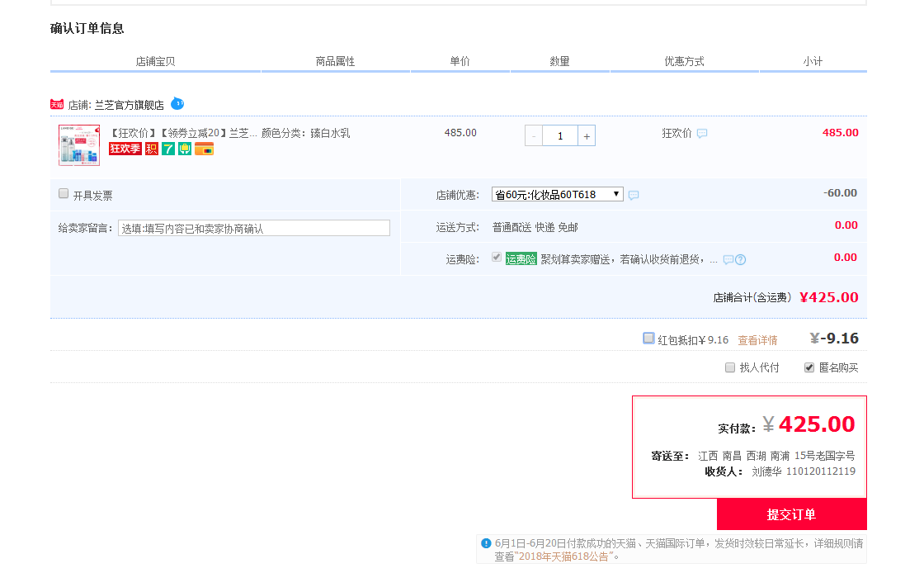Click the seller message input field
Viewport: 924px width, 573px height.
pos(254,228)
